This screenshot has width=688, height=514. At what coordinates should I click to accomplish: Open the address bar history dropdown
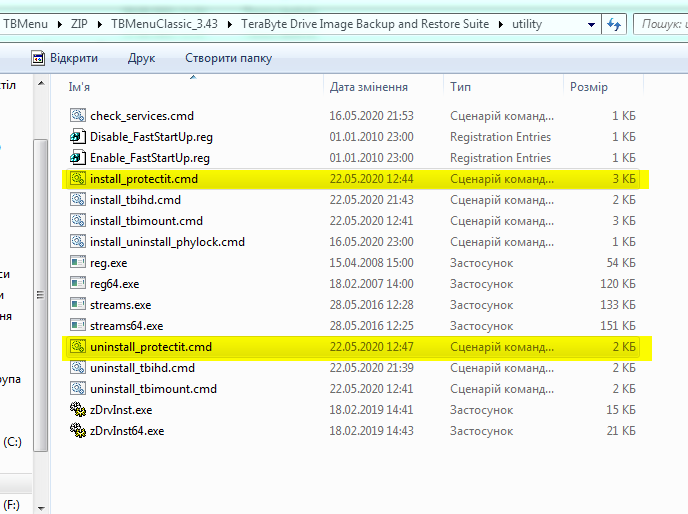click(591, 25)
